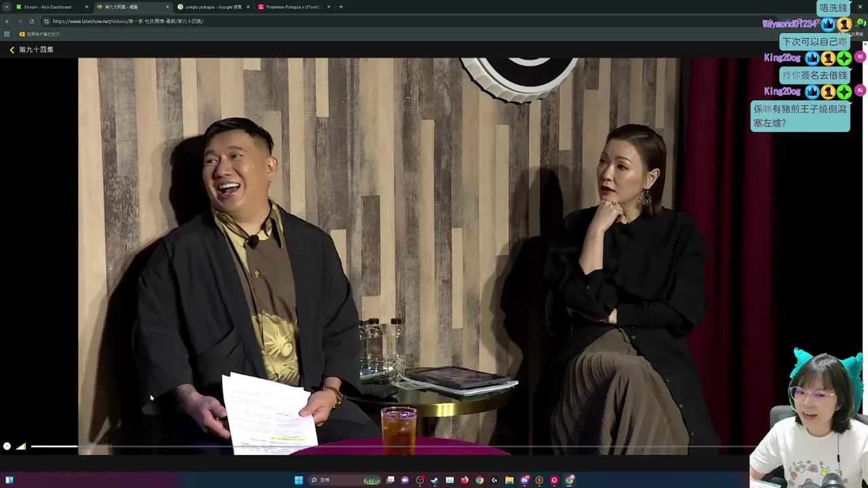Adjust the video volume triangle control
The width and height of the screenshot is (868, 488).
pos(21,446)
